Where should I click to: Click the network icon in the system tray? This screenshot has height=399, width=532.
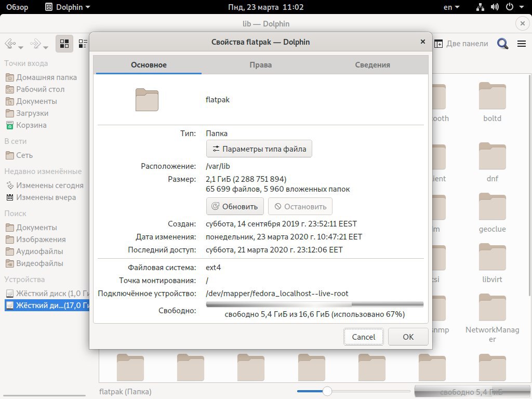pos(480,7)
